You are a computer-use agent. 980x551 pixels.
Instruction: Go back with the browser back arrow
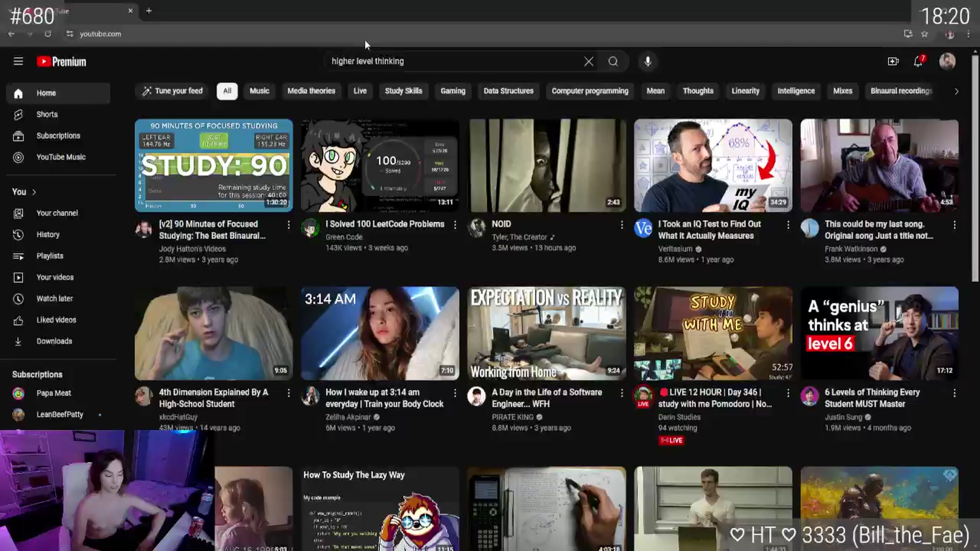(11, 34)
